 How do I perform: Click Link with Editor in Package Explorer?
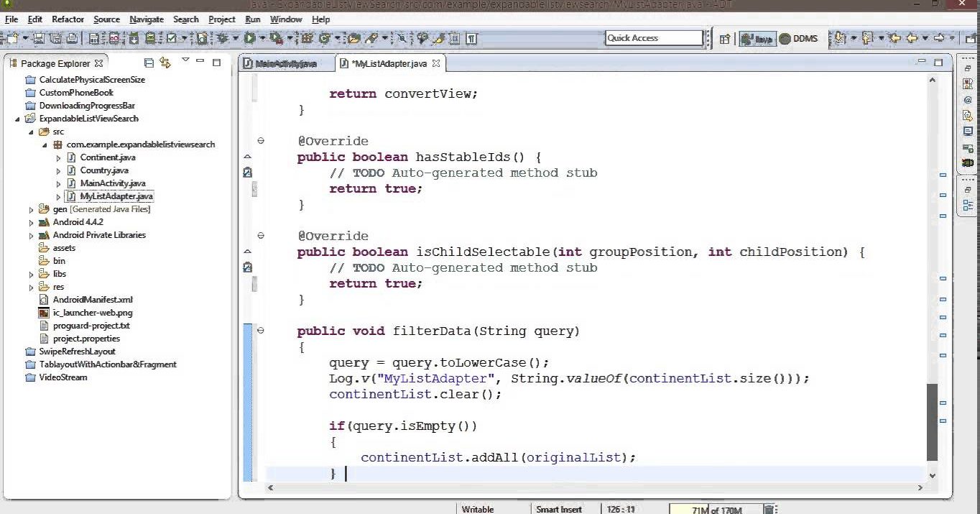(165, 63)
